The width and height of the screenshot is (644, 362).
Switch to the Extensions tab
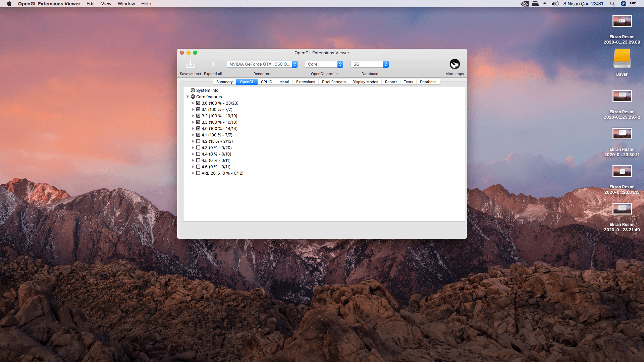305,82
